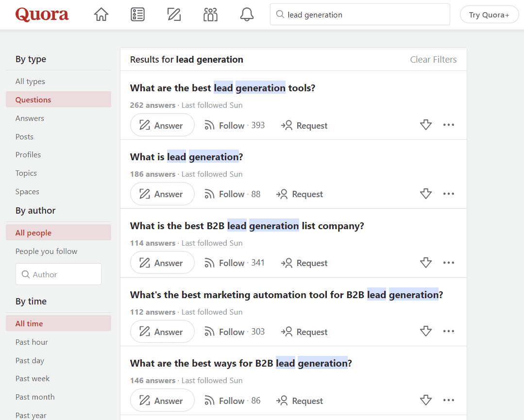
Task: Filter results by Past day
Action: (58, 361)
